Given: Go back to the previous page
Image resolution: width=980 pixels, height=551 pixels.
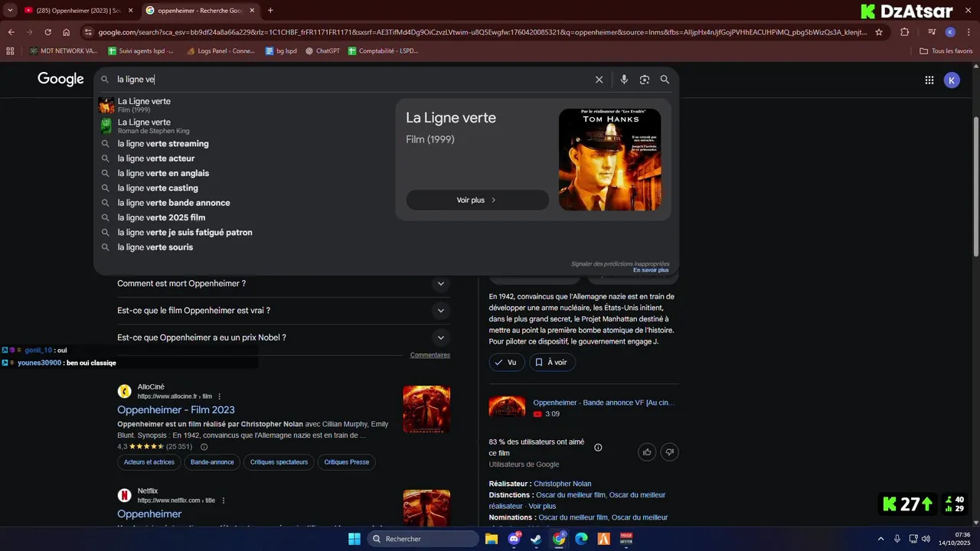Looking at the screenshot, I should coord(11,32).
